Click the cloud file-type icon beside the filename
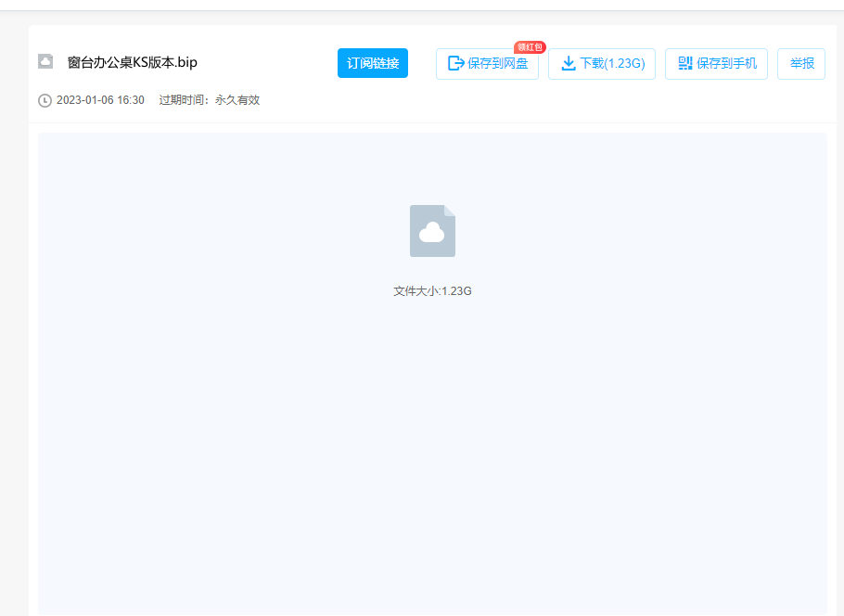 tap(46, 61)
